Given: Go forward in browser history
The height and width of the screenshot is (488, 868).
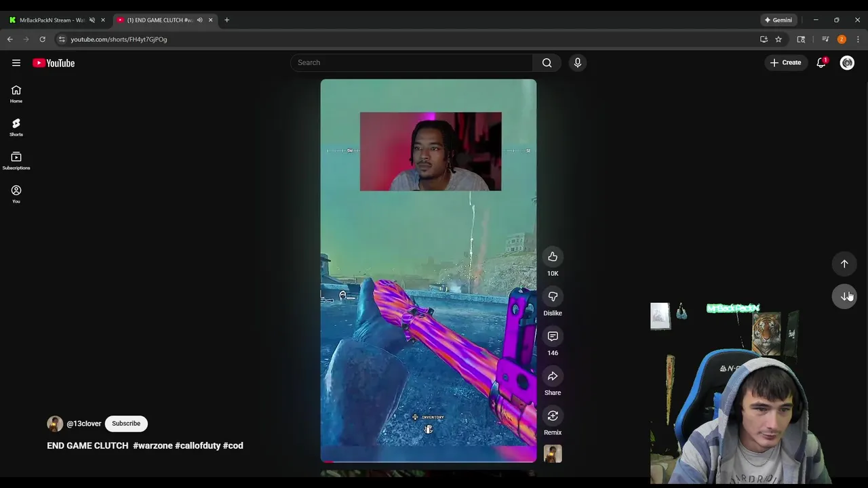Looking at the screenshot, I should click(26, 39).
